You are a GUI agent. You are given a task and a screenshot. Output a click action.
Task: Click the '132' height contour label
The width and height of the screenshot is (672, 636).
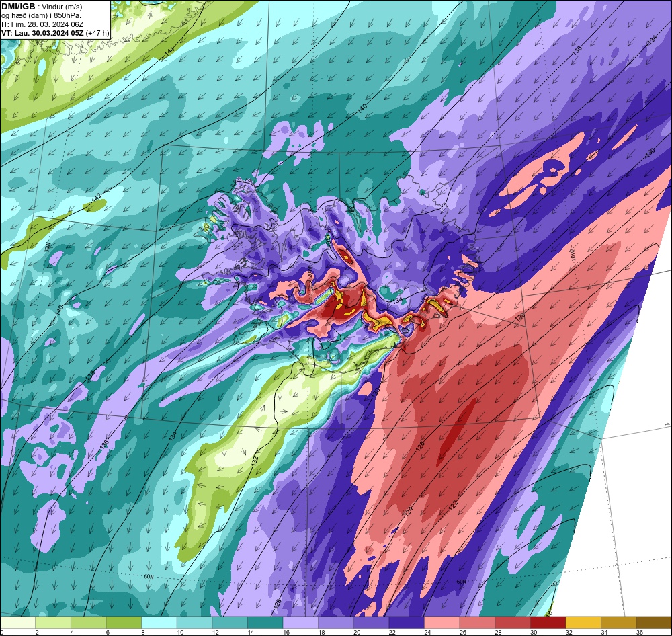255,461
